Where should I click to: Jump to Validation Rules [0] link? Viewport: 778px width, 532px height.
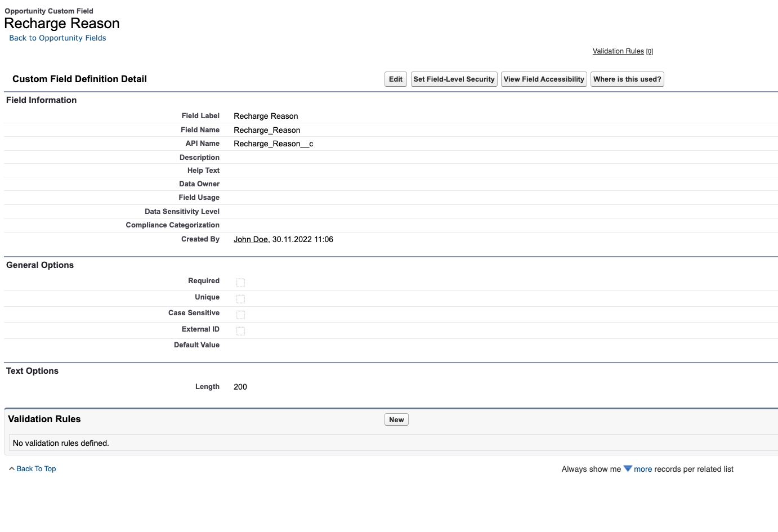(x=623, y=51)
